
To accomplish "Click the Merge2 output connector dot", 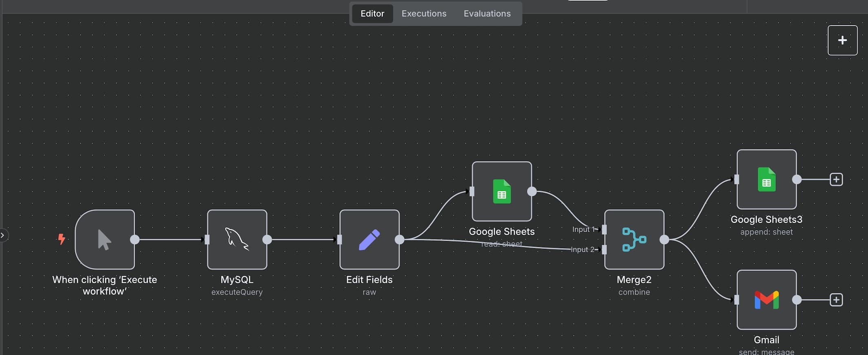I will pos(664,240).
